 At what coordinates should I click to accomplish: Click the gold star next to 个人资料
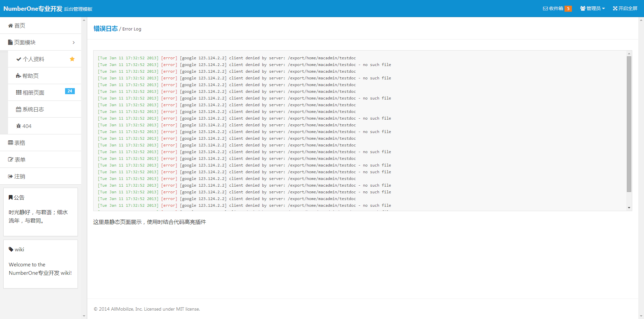(72, 59)
